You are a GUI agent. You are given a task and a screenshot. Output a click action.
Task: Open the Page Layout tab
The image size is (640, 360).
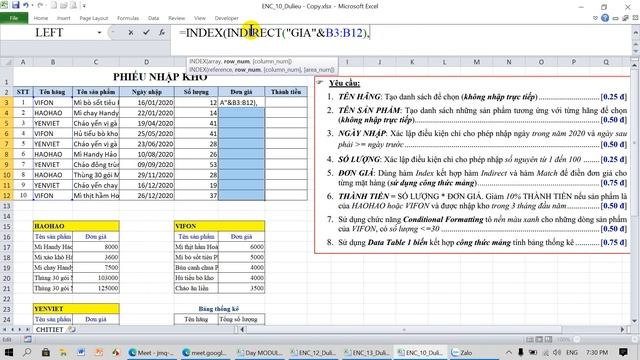click(x=94, y=18)
